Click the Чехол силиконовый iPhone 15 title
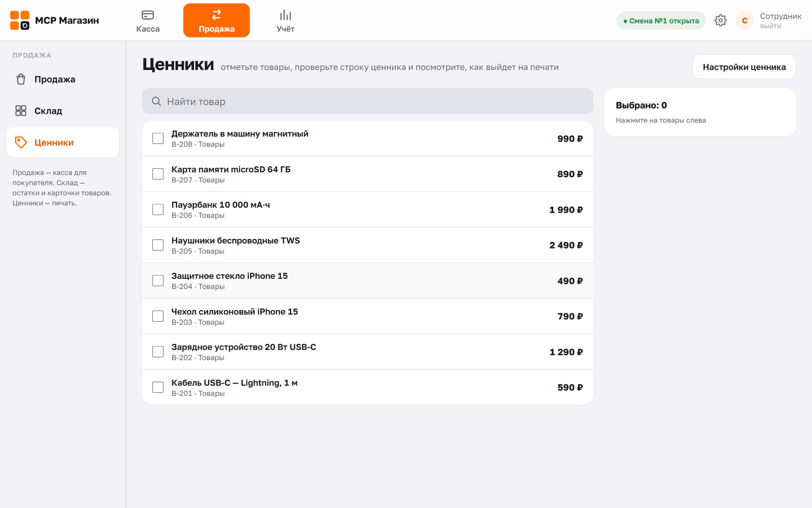This screenshot has height=508, width=812. tap(235, 312)
